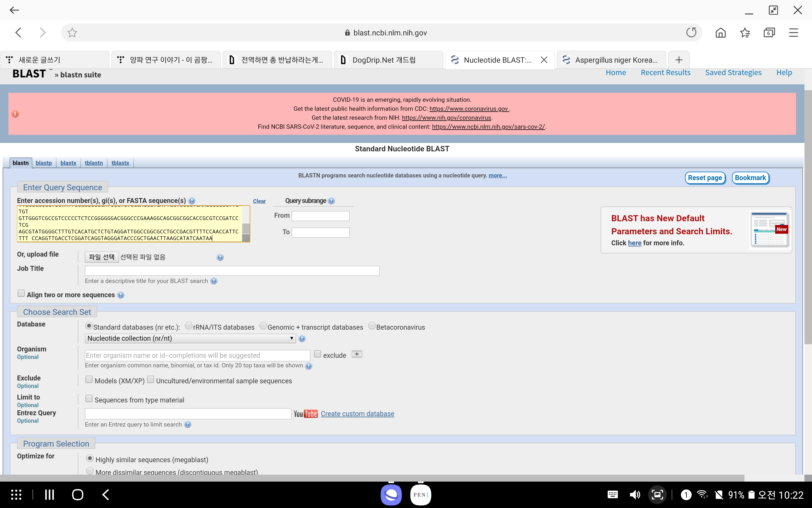Image resolution: width=812 pixels, height=508 pixels.
Task: Open the browser hamburger menu
Action: tap(793, 32)
